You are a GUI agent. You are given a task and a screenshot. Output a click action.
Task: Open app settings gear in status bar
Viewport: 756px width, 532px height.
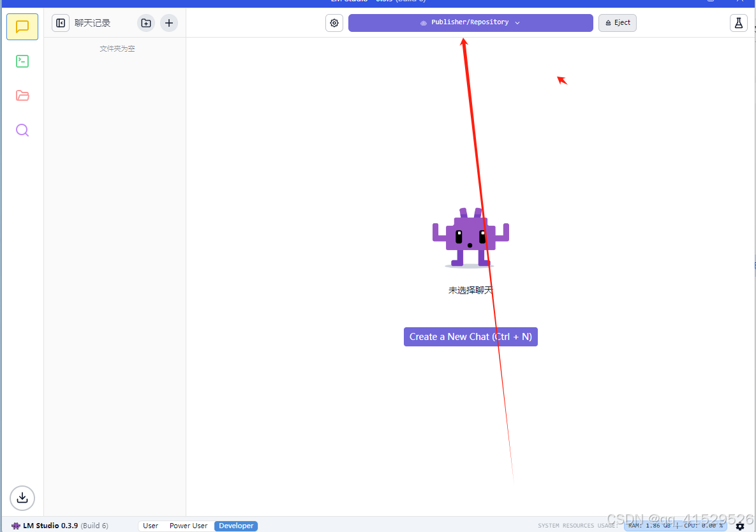click(x=740, y=526)
